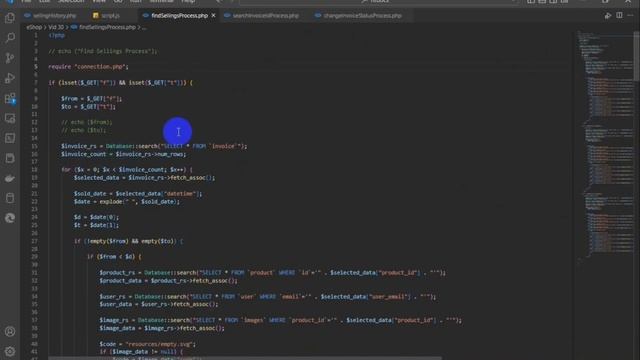Open the Manage gear icon
Image resolution: width=640 pixels, height=360 pixels.
10,351
